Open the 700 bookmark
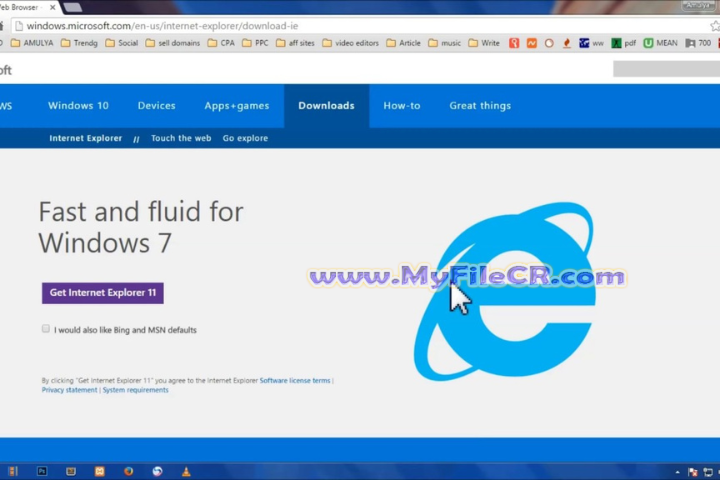The height and width of the screenshot is (480, 720). click(698, 43)
